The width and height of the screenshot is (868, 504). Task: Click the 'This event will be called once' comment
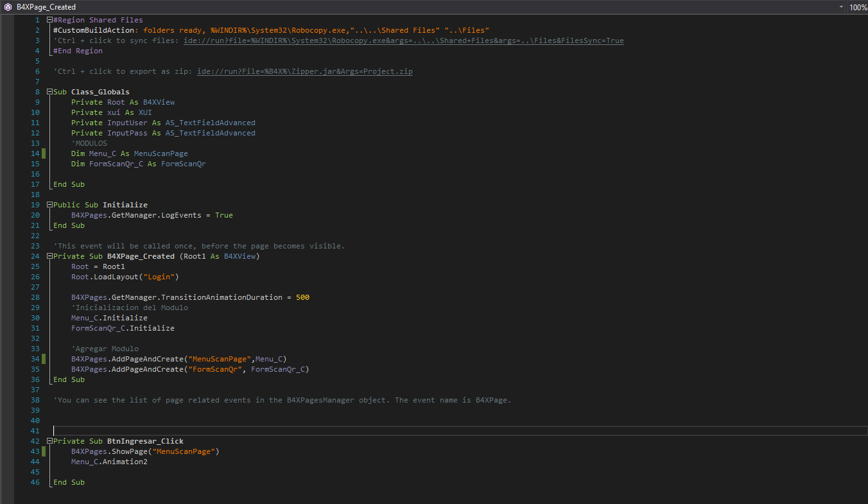(x=199, y=246)
